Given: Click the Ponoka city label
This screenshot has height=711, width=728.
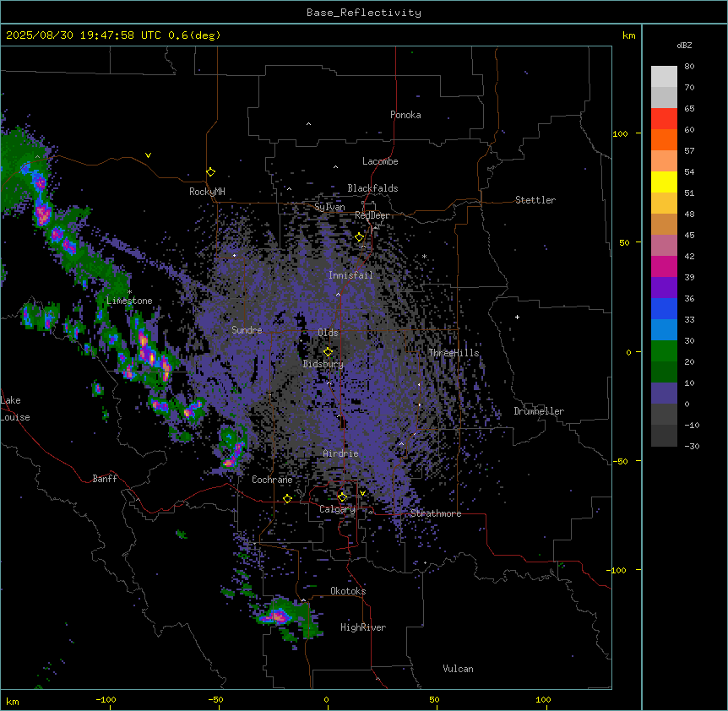Looking at the screenshot, I should pos(405,115).
